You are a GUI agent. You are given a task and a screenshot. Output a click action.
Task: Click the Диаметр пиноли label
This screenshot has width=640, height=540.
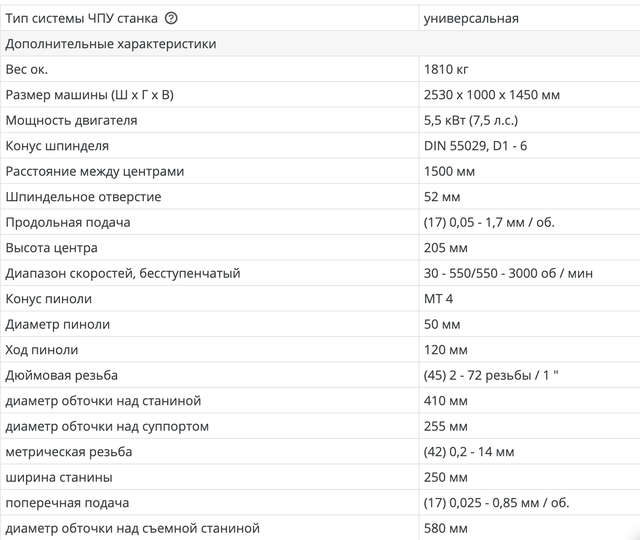[x=58, y=324]
